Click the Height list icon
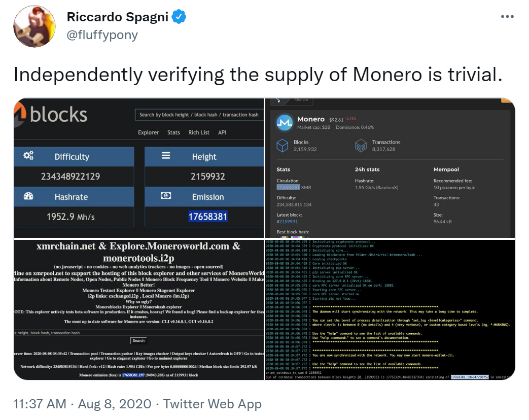 [x=166, y=156]
